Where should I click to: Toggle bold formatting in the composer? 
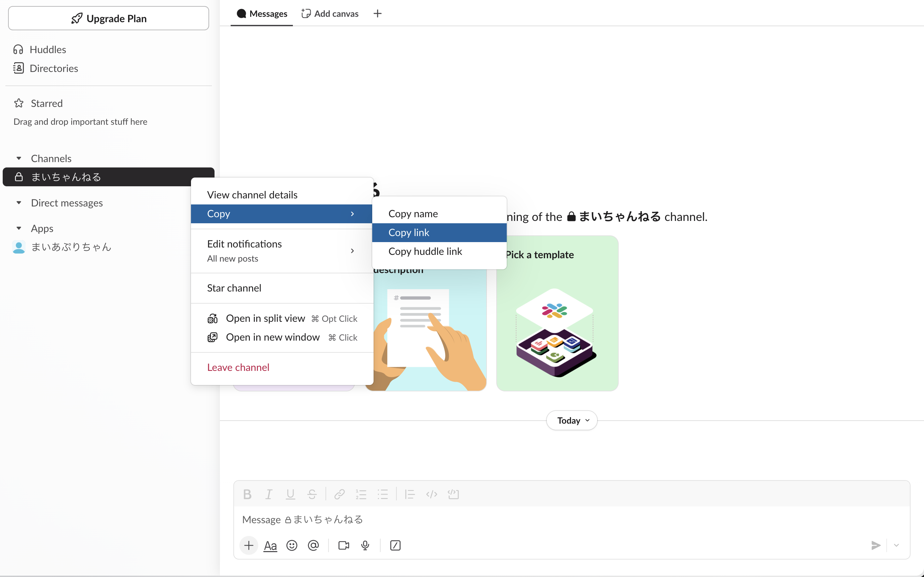pos(247,494)
